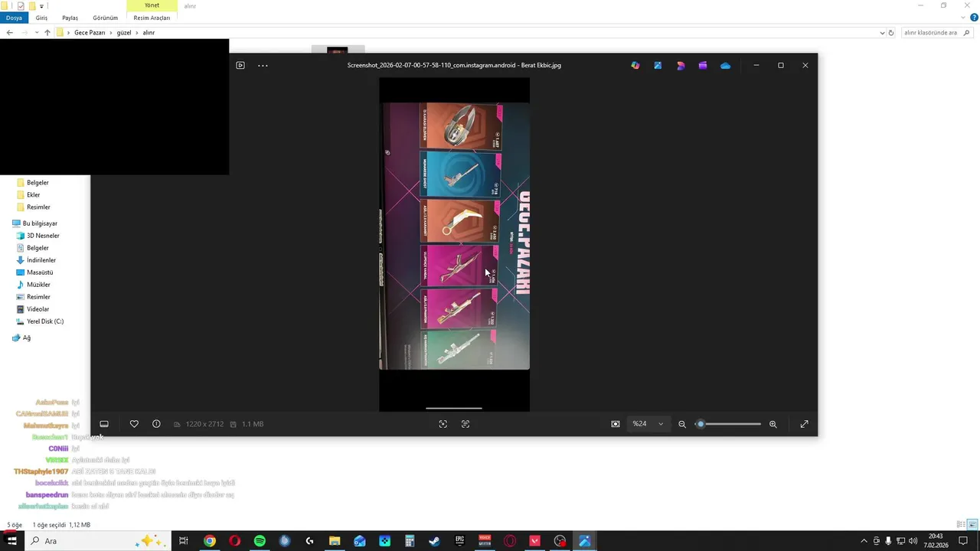
Task: Select Bu bilgisayar in navigation pane
Action: (40, 223)
